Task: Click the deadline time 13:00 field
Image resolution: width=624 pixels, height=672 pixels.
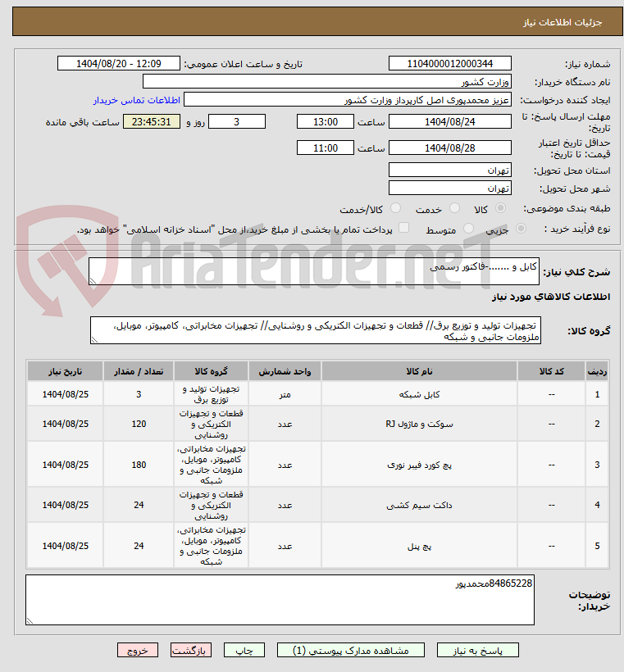Action: pyautogui.click(x=326, y=121)
